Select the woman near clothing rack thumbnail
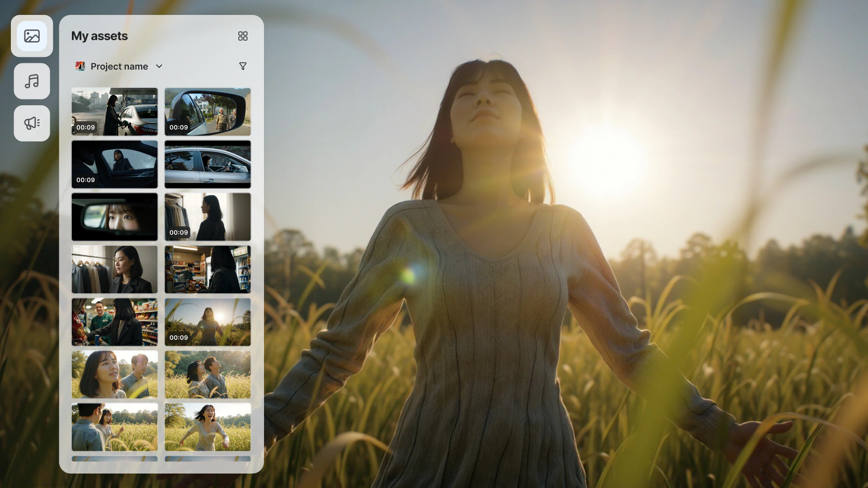The width and height of the screenshot is (868, 488). pyautogui.click(x=115, y=269)
